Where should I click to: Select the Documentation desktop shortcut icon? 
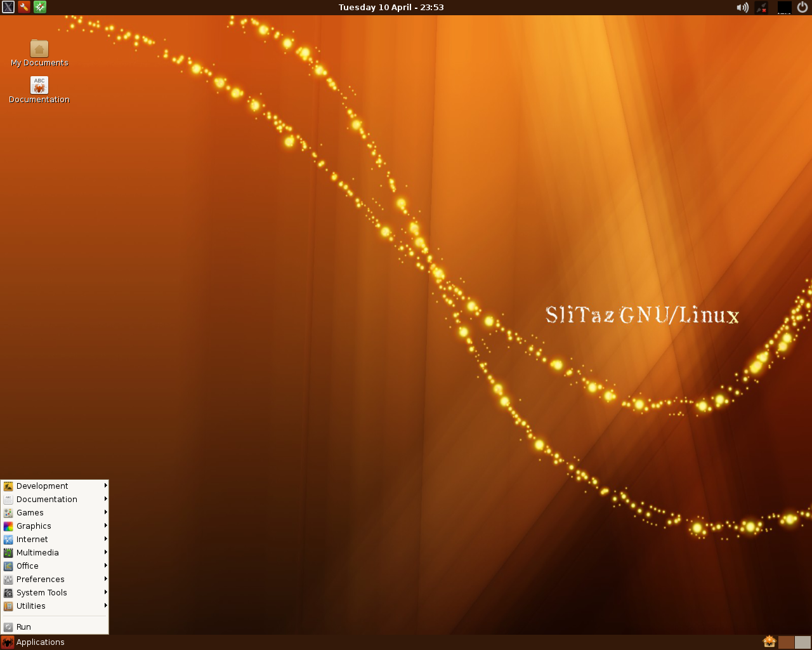click(x=39, y=90)
